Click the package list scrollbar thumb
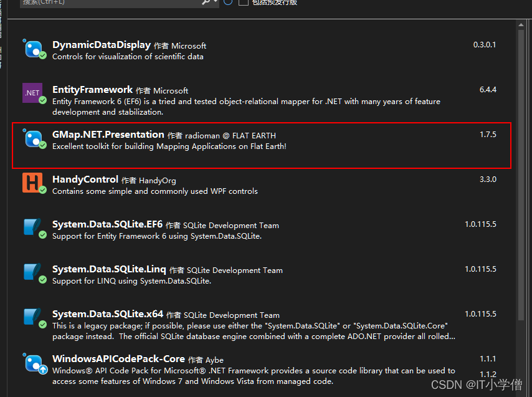Viewport: 532px width, 397px height. tap(521, 175)
